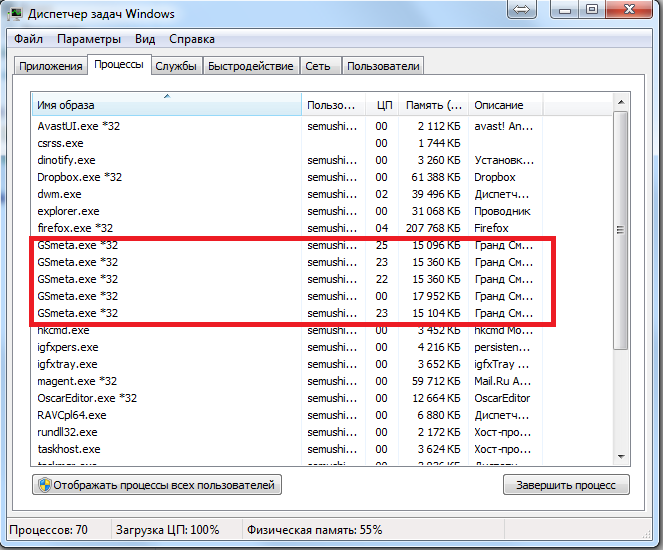The image size is (663, 550).
Task: Click the OscarEditor description cell
Action: [x=502, y=398]
